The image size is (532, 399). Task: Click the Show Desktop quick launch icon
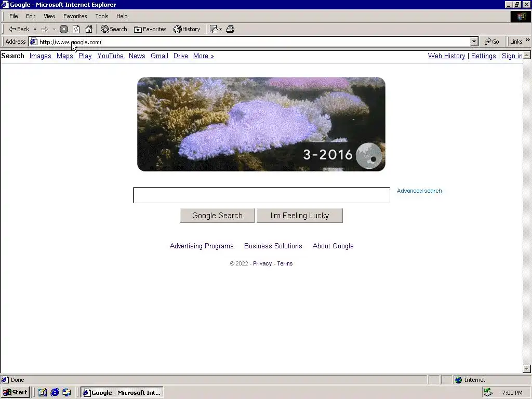pyautogui.click(x=42, y=393)
